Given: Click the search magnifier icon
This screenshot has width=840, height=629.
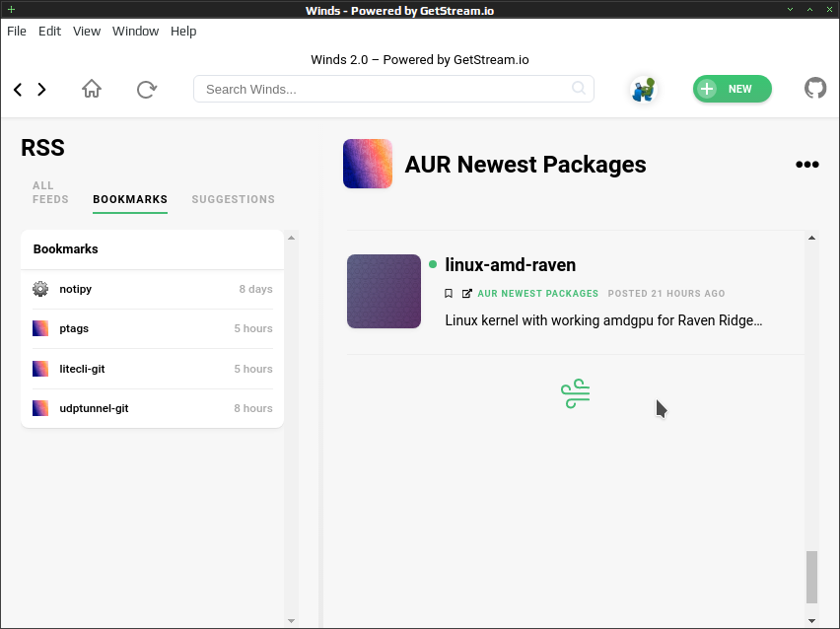Looking at the screenshot, I should pos(579,88).
